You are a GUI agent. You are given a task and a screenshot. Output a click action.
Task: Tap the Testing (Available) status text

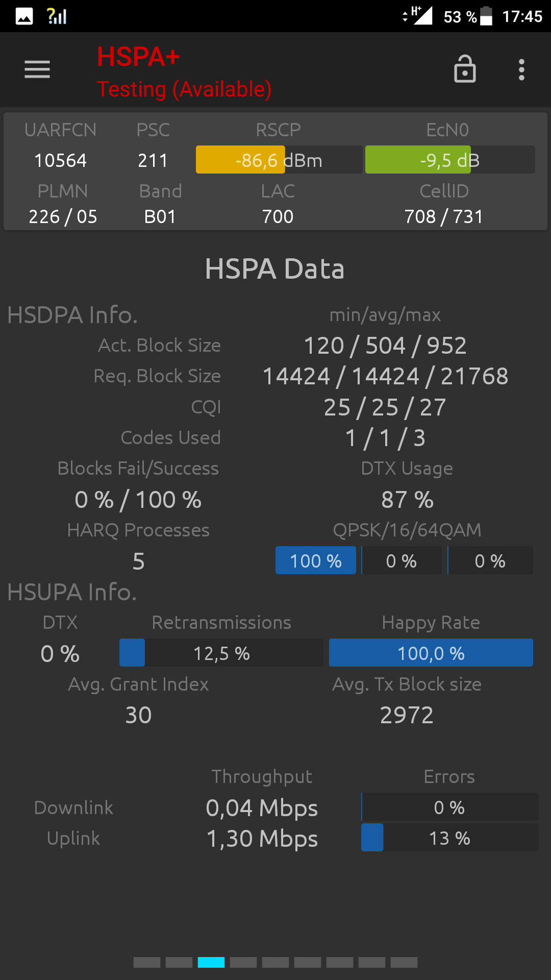coord(184,89)
